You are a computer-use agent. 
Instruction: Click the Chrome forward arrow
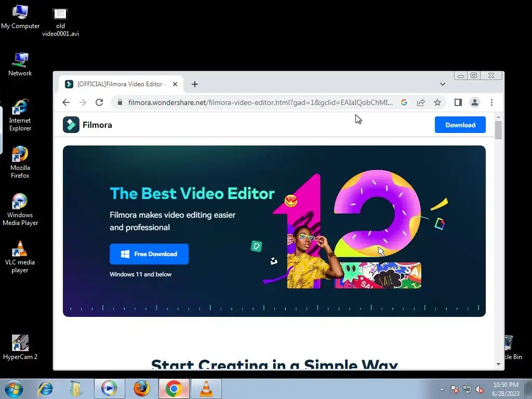pyautogui.click(x=83, y=102)
